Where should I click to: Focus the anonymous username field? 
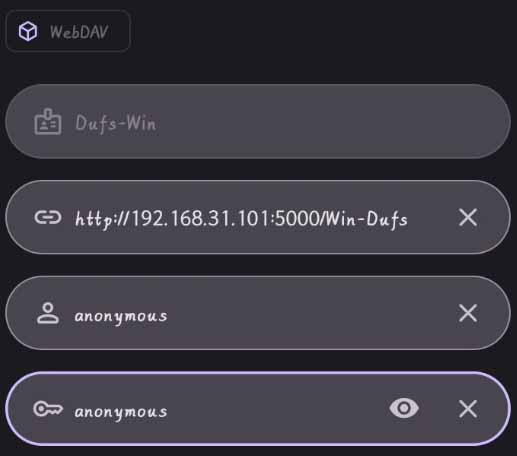[258, 313]
